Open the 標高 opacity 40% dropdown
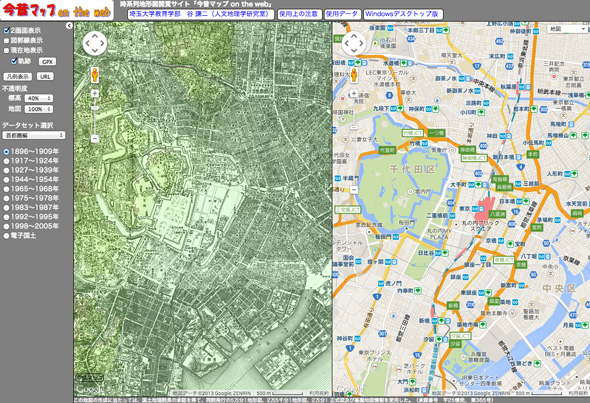 [38, 98]
